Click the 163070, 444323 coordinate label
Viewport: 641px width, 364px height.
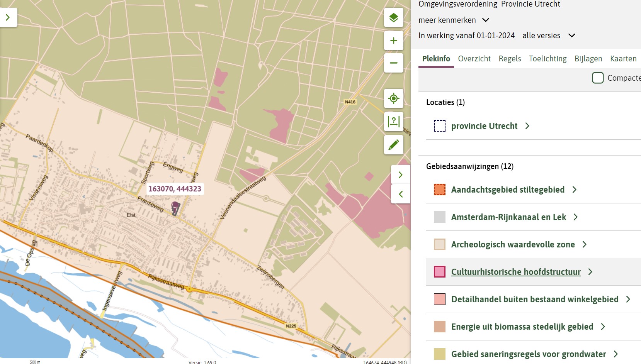coord(175,189)
